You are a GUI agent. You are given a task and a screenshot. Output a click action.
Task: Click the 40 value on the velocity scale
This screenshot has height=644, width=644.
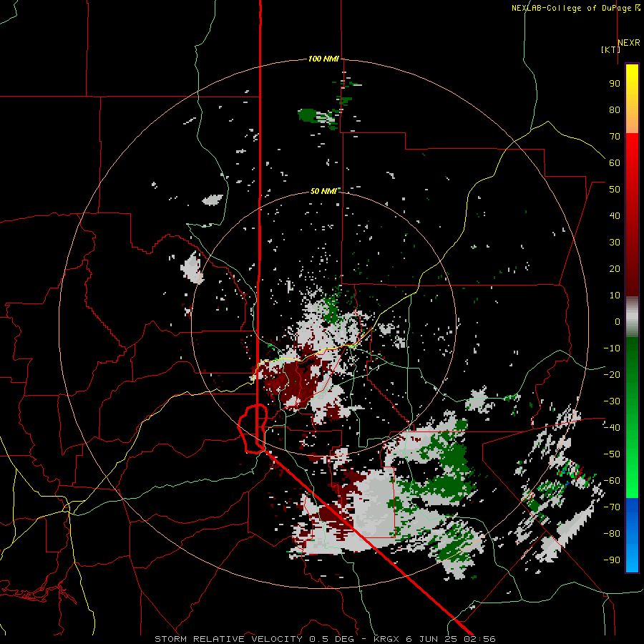pos(615,216)
